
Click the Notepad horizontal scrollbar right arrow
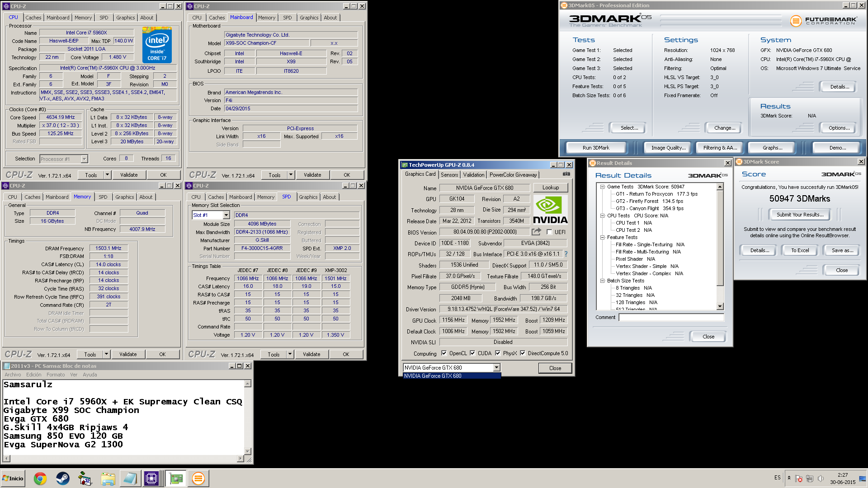[240, 459]
